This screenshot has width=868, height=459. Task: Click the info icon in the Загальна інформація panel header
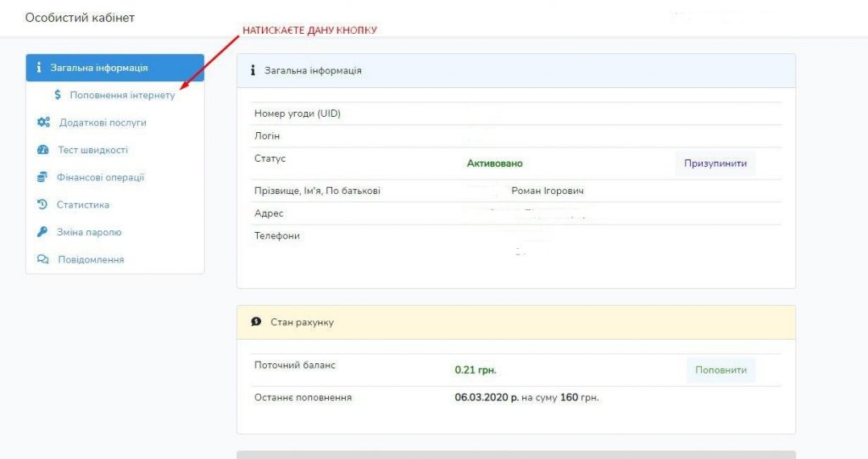(x=253, y=70)
